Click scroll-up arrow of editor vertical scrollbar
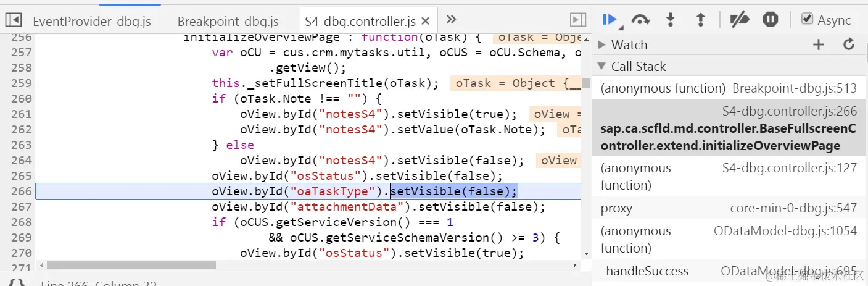868x286 pixels. (586, 40)
